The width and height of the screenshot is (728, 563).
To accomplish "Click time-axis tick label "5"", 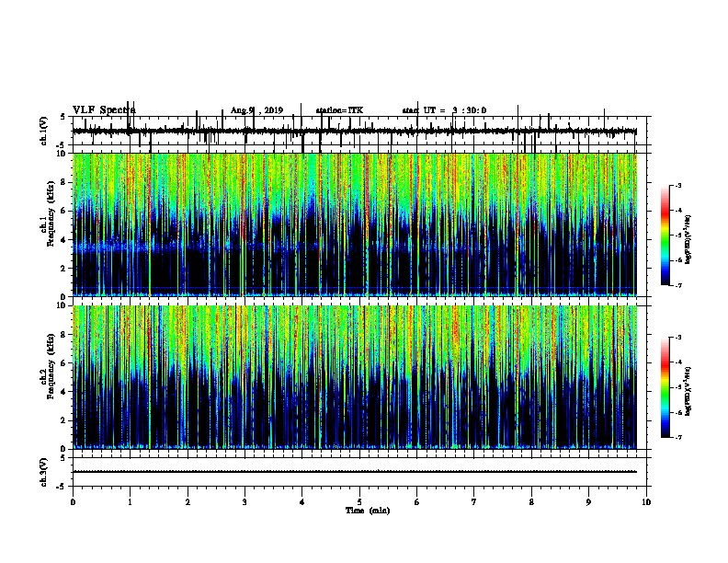I will coord(359,502).
